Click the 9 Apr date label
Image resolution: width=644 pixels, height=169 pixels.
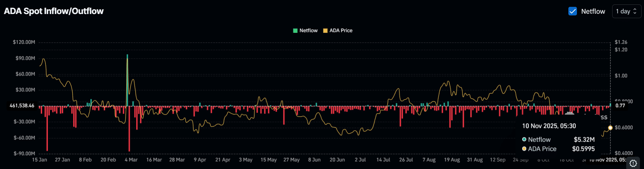[x=200, y=160]
